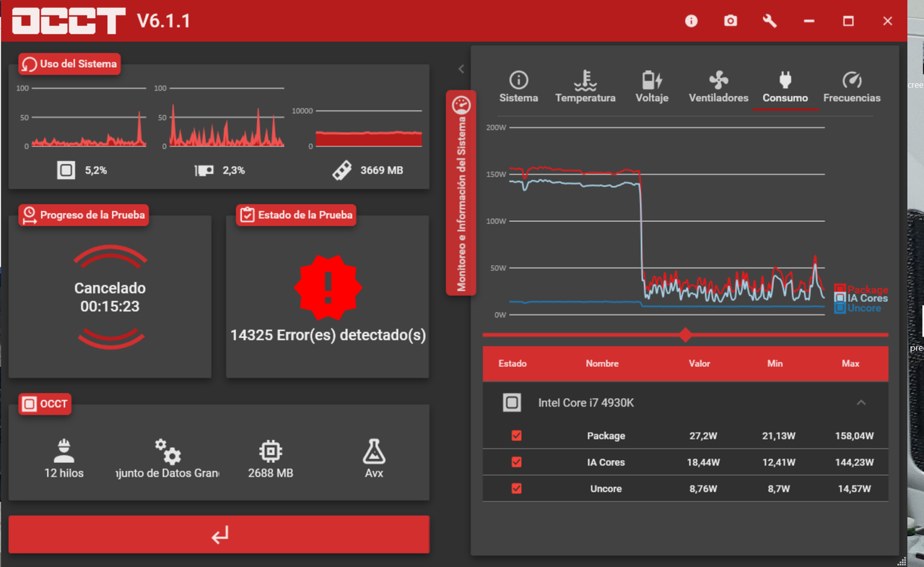The image size is (924, 567).
Task: Open the Sistema monitoring tab
Action: pos(518,87)
